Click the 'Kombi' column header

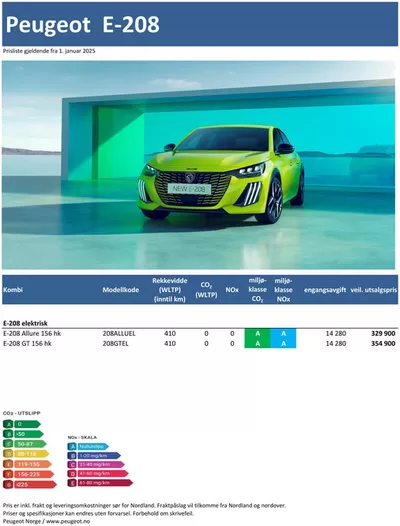[13, 290]
